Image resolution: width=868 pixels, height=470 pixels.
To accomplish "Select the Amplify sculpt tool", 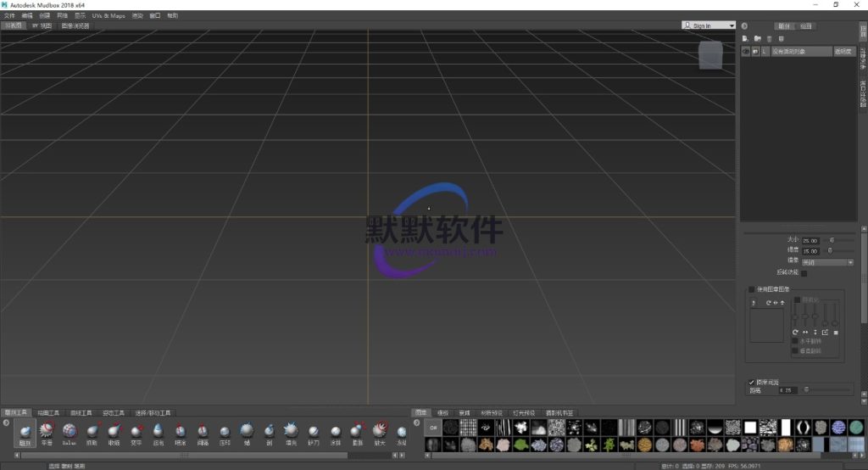I will click(x=379, y=432).
